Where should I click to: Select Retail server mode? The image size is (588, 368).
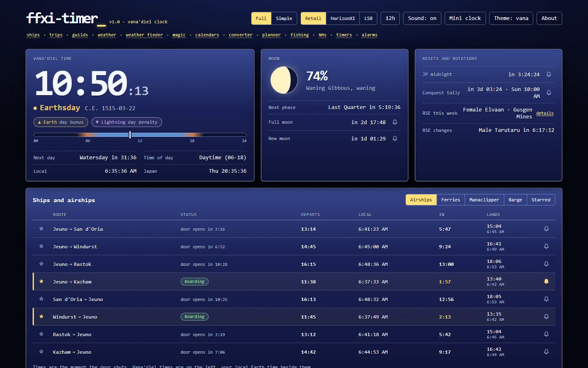313,18
